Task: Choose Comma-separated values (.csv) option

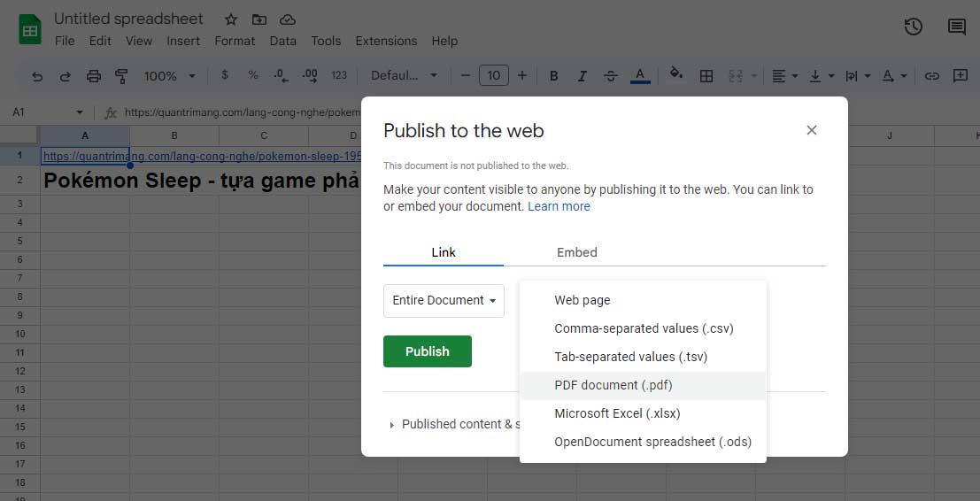Action: click(643, 328)
